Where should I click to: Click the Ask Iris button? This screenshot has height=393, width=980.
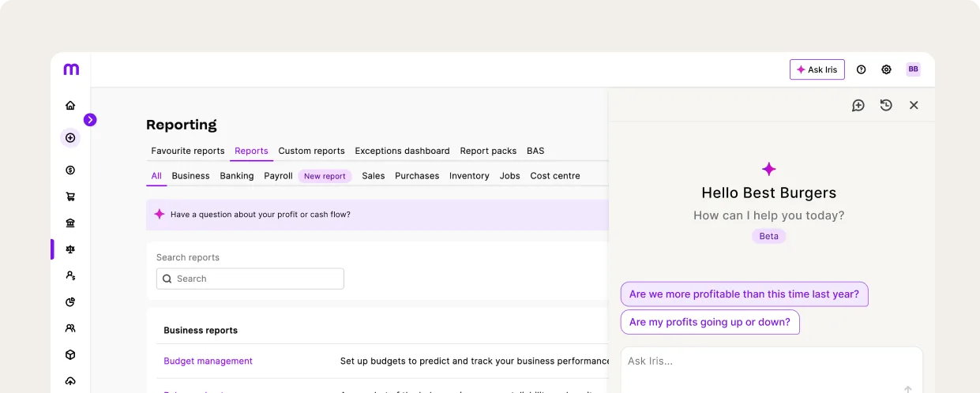[817, 69]
